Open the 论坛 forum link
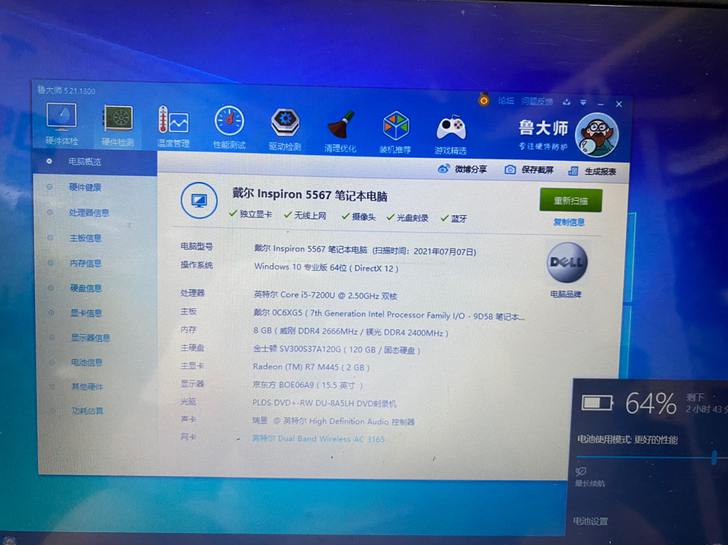This screenshot has width=728, height=545. pos(506,101)
